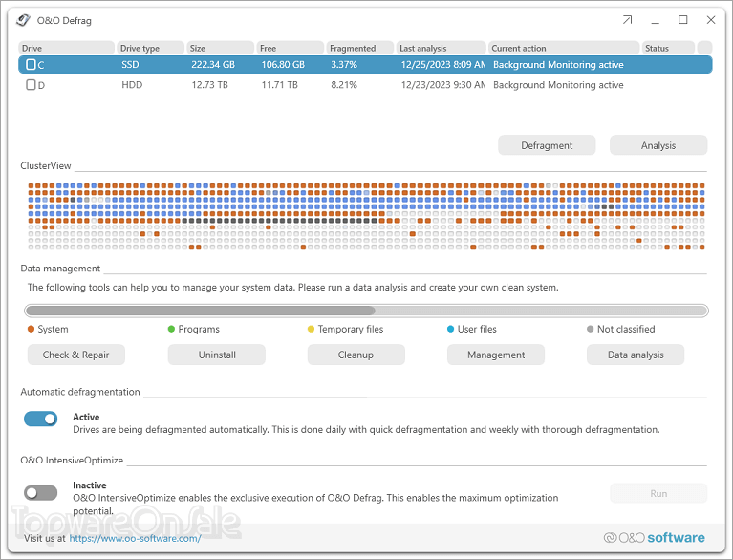Check the drive C checkbox
The image size is (733, 560).
(x=31, y=65)
